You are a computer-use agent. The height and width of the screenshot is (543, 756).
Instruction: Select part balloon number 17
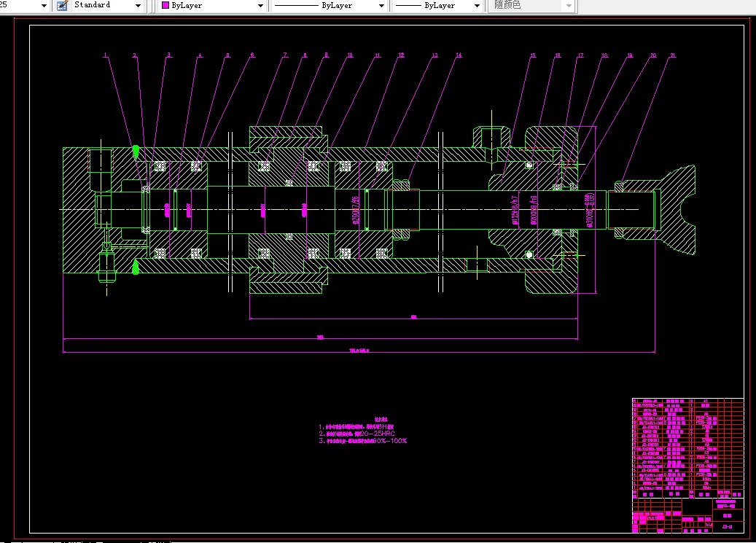(580, 55)
